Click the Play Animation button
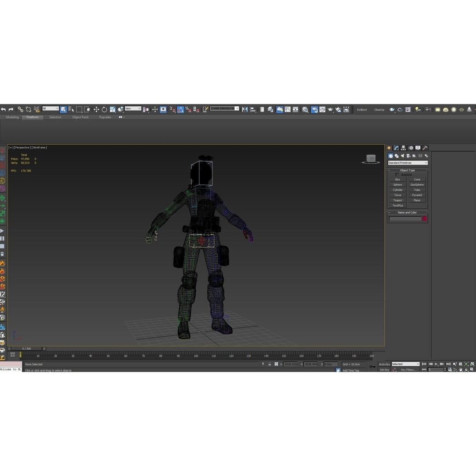476x476 pixels. (436, 364)
